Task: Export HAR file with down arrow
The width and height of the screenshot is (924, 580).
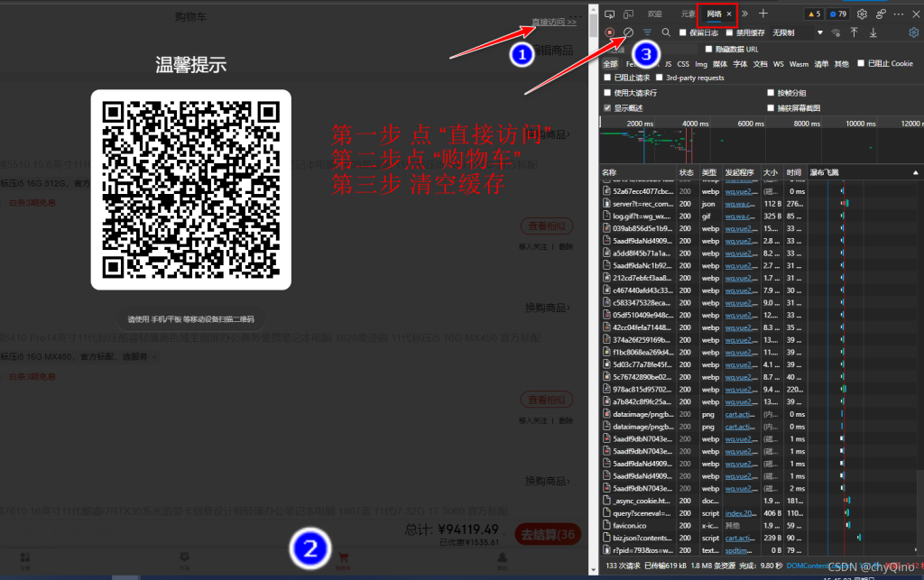Action: [x=873, y=33]
